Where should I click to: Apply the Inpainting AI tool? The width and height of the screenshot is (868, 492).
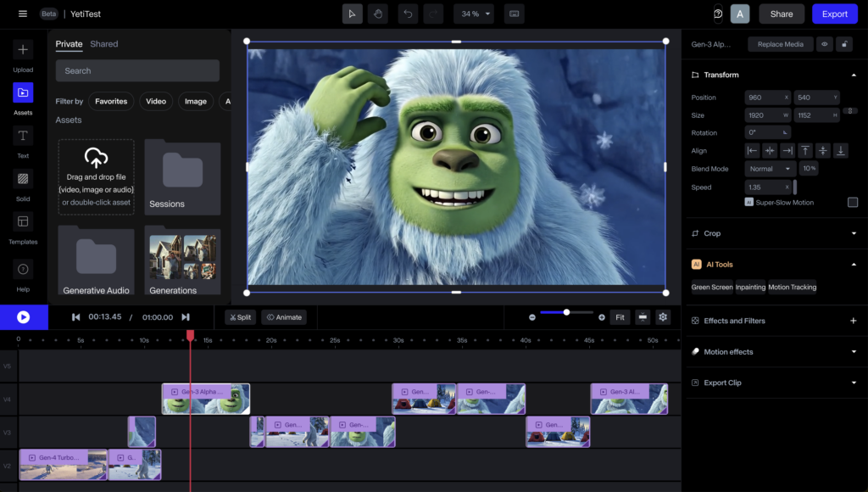(x=751, y=287)
